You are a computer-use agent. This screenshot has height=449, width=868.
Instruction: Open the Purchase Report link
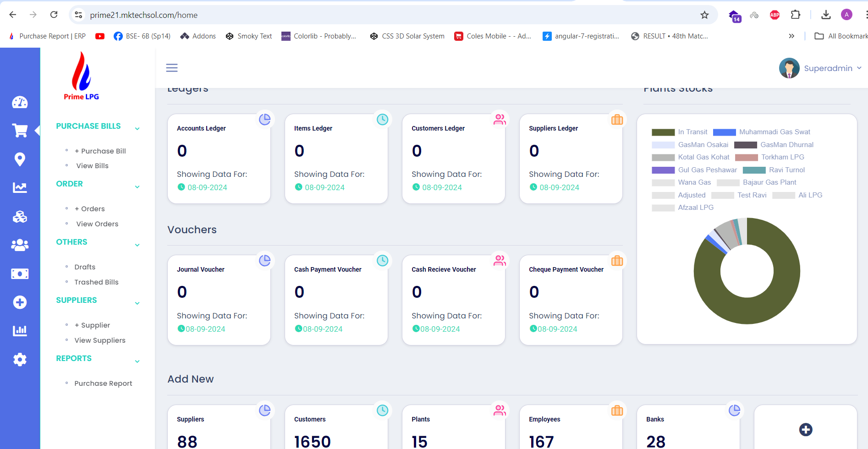pyautogui.click(x=103, y=383)
